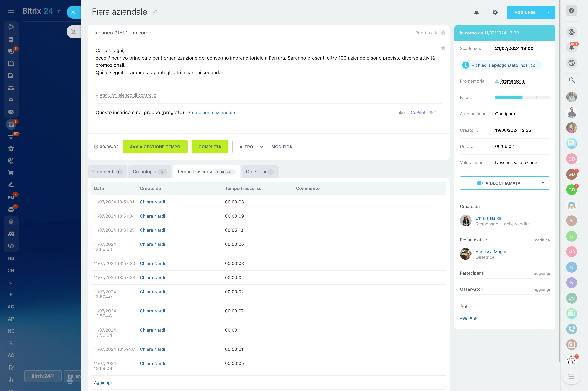Open notifications bell with 99+ badge
This screenshot has width=588, height=391.
point(572,47)
